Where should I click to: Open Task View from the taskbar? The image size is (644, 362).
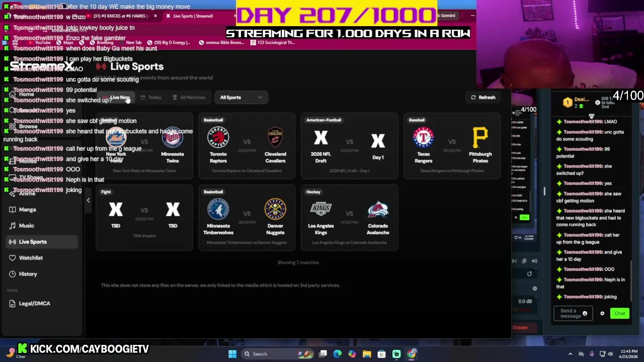pos(323,354)
